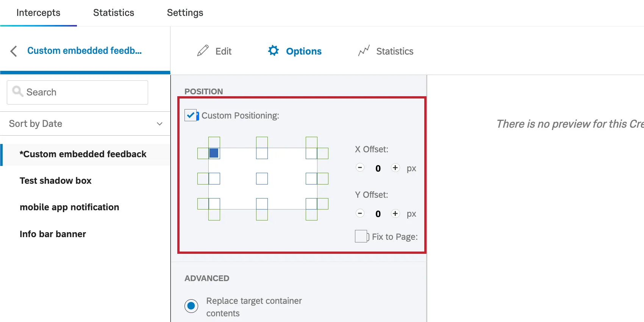The width and height of the screenshot is (644, 322).
Task: Enable the Fix to Page checkbox
Action: coord(361,236)
